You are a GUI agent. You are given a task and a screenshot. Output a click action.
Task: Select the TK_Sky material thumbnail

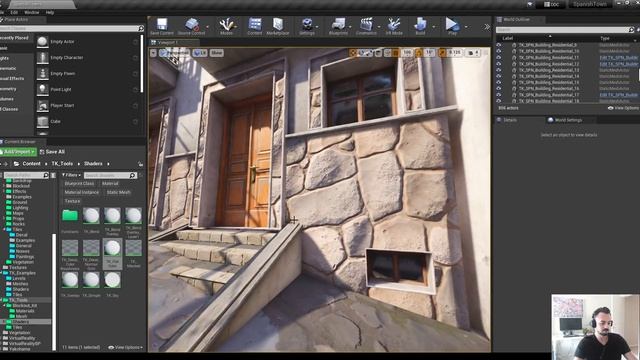pos(112,280)
